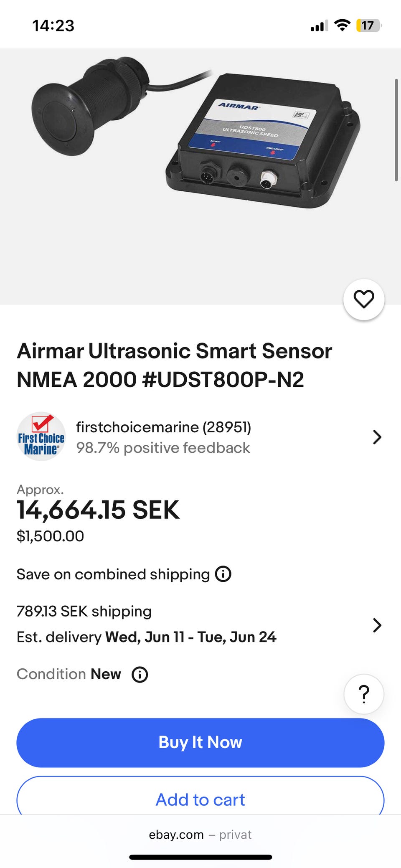Tap the battery indicator in status bar
The height and width of the screenshot is (868, 401).
(x=368, y=25)
